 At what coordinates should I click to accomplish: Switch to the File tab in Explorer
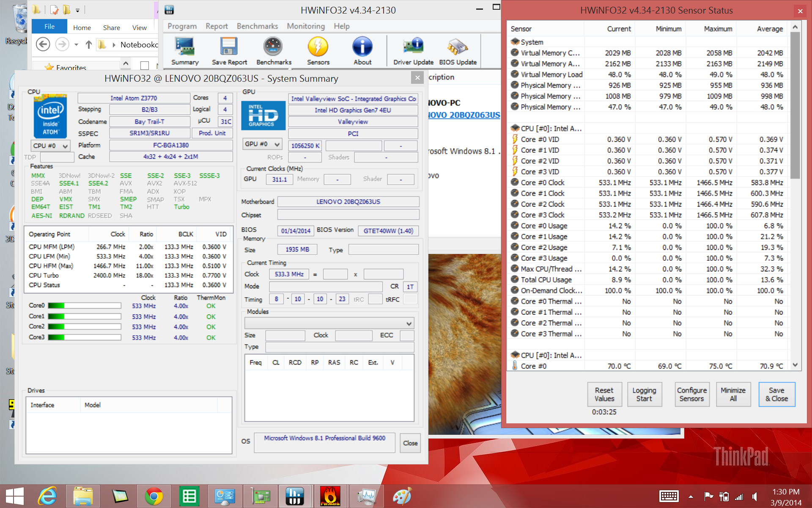pyautogui.click(x=49, y=27)
